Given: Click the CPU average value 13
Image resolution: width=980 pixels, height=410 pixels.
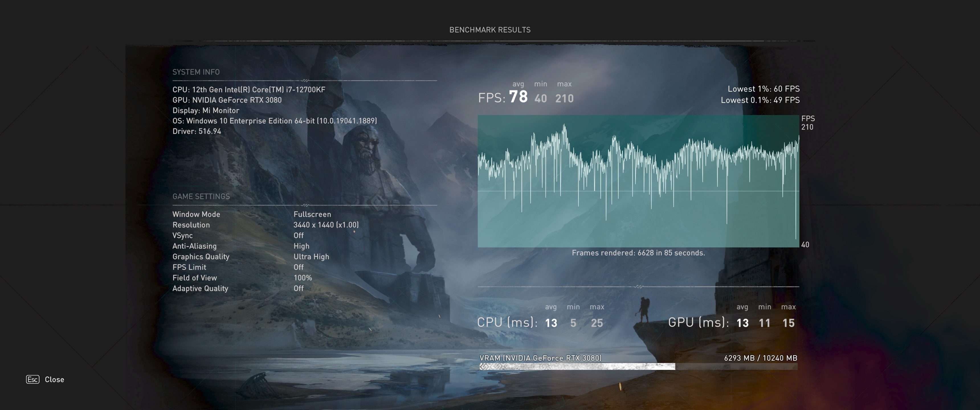Looking at the screenshot, I should (551, 323).
